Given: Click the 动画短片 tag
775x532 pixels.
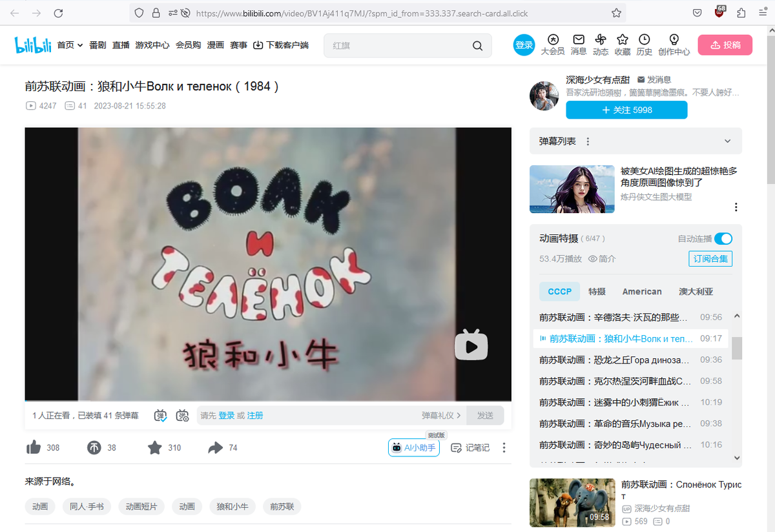Looking at the screenshot, I should 141,507.
